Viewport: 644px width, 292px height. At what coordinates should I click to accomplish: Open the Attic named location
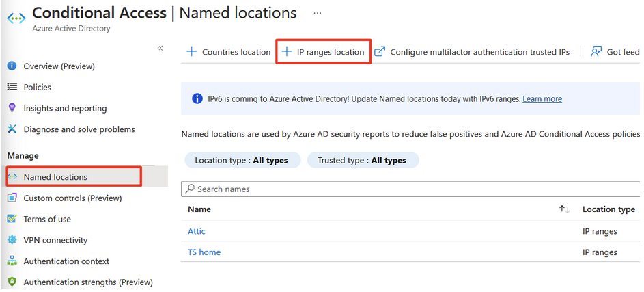coord(197,231)
